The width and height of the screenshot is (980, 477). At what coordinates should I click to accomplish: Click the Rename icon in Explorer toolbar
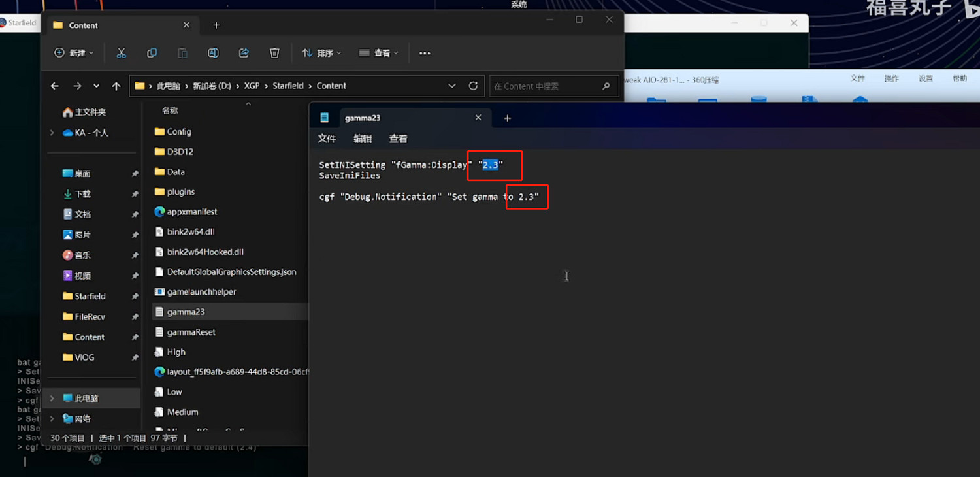(x=213, y=53)
